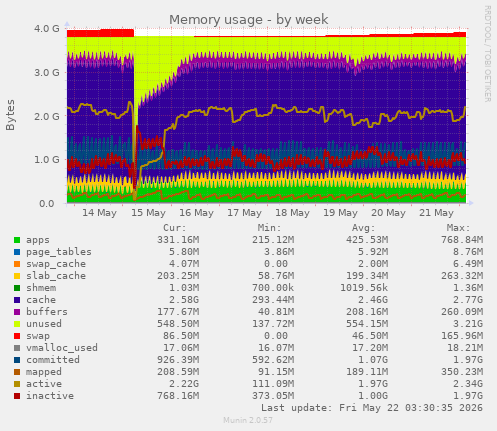This screenshot has width=497, height=431.
Task: Select the 'mapped' legend label
Action: point(44,372)
